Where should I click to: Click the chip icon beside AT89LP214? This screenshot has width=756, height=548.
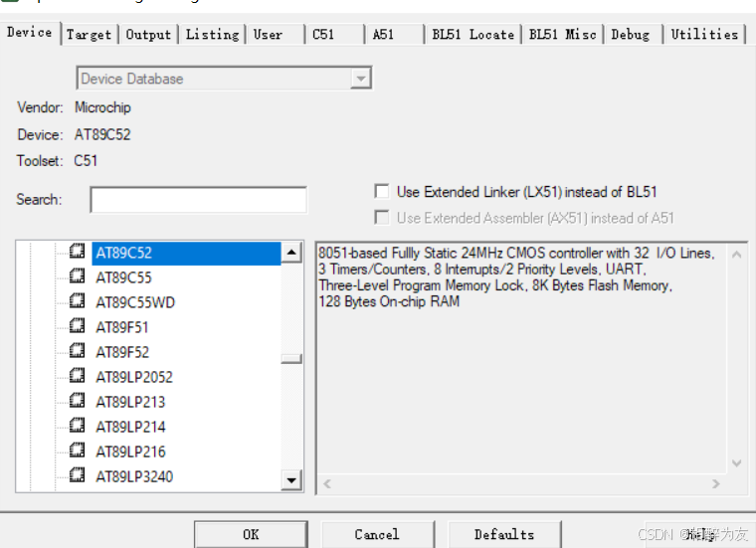78,426
